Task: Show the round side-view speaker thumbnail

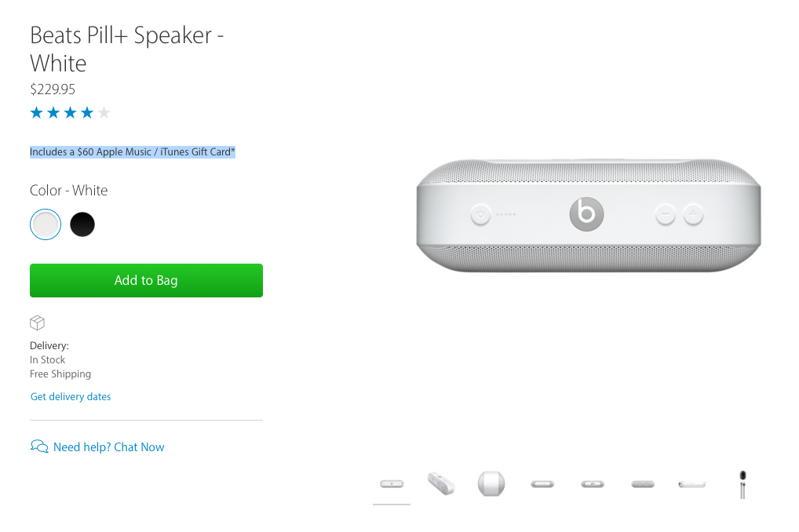Action: click(491, 483)
